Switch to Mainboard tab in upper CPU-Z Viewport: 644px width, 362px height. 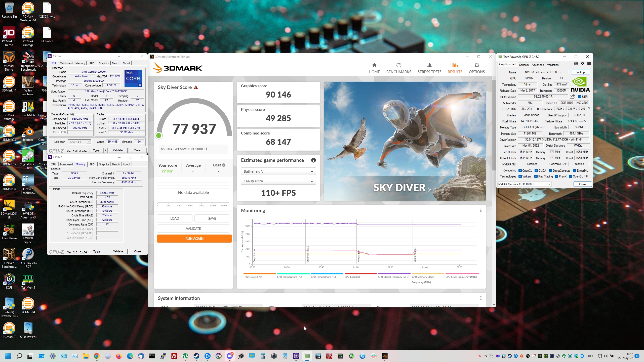point(66,63)
